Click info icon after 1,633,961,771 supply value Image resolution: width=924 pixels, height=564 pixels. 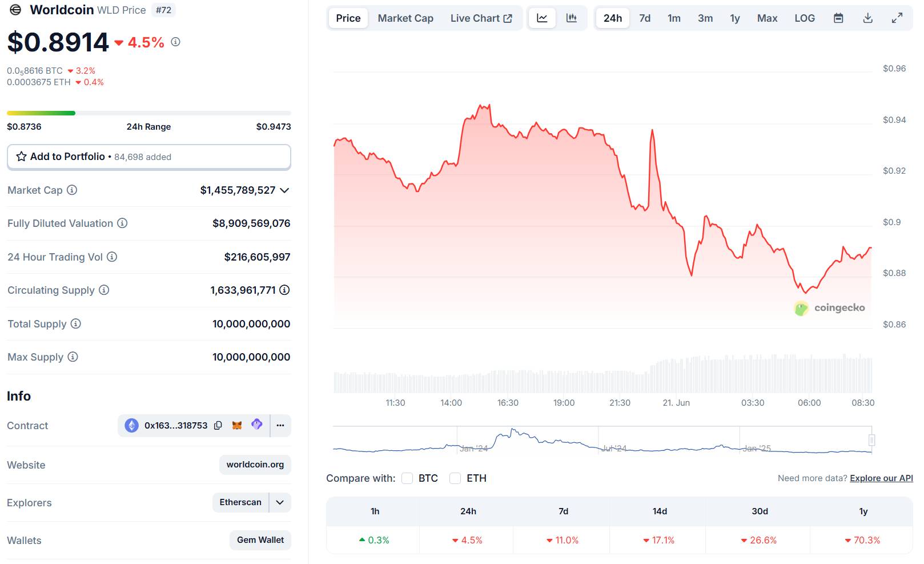[x=284, y=290]
